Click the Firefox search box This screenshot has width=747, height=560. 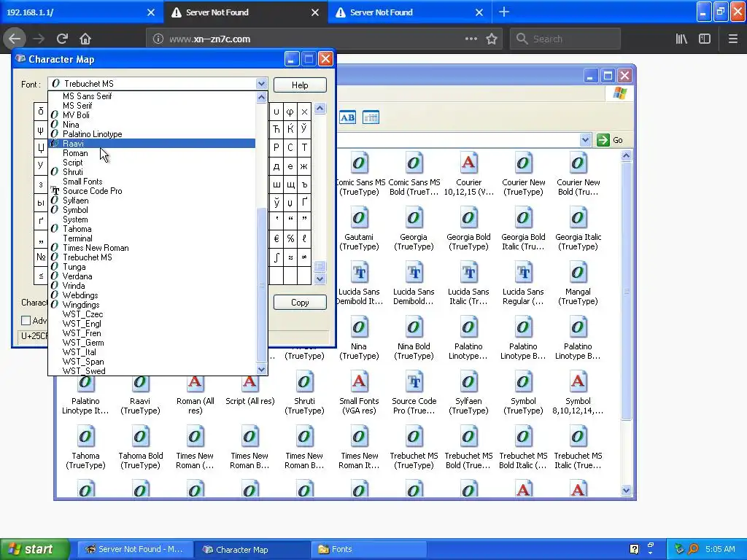[x=565, y=39]
